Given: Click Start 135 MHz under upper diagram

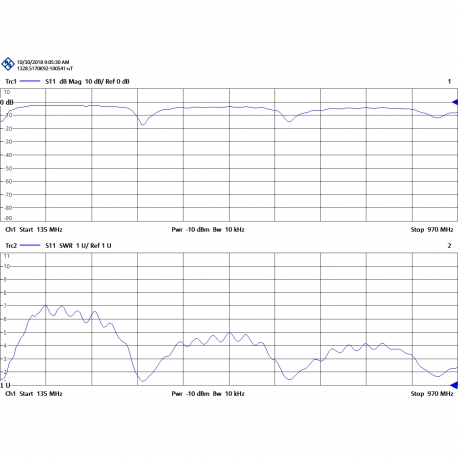Looking at the screenshot, I should pyautogui.click(x=41, y=229).
